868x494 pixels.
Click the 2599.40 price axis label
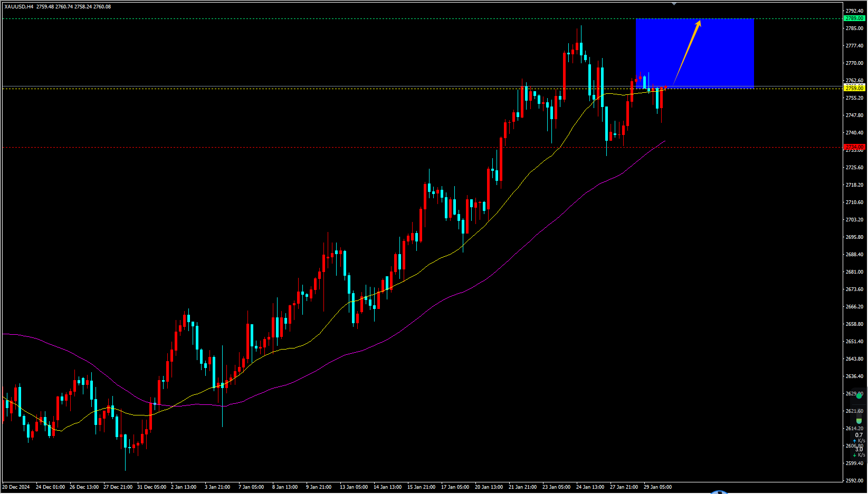coord(854,463)
